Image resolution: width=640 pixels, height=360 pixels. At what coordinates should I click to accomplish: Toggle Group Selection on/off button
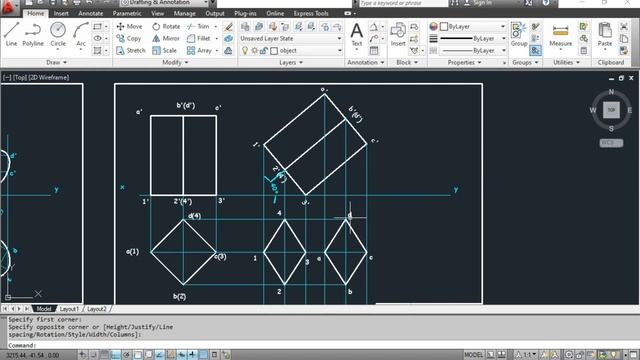click(536, 50)
